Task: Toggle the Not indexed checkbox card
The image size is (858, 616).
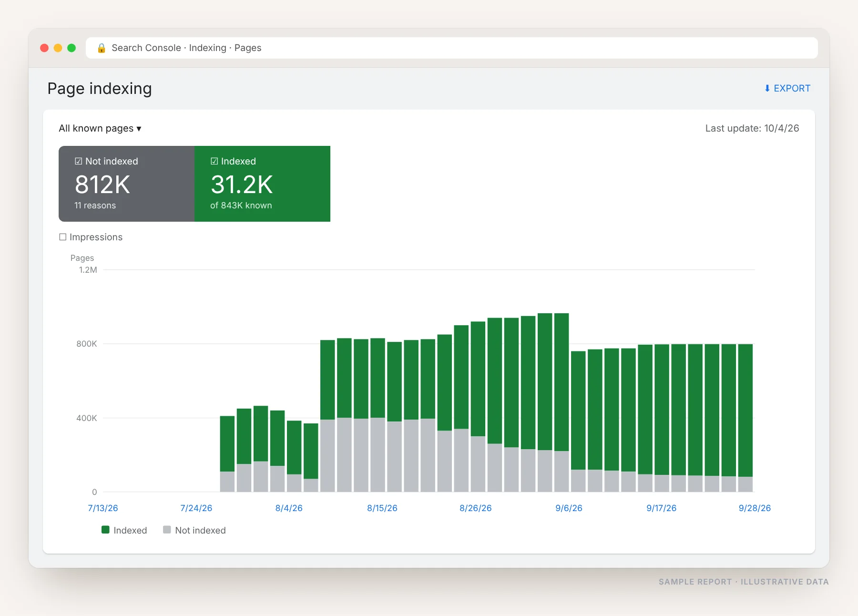Action: pos(126,184)
